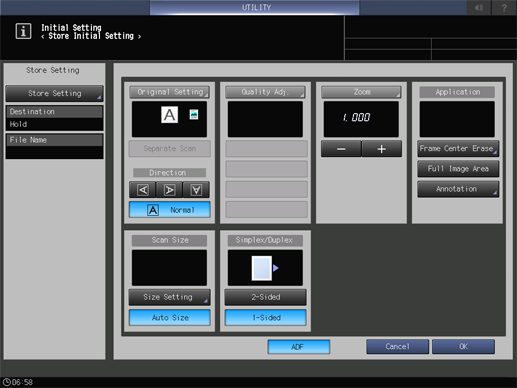
Task: Select the UTILITY tab
Action: (x=255, y=7)
